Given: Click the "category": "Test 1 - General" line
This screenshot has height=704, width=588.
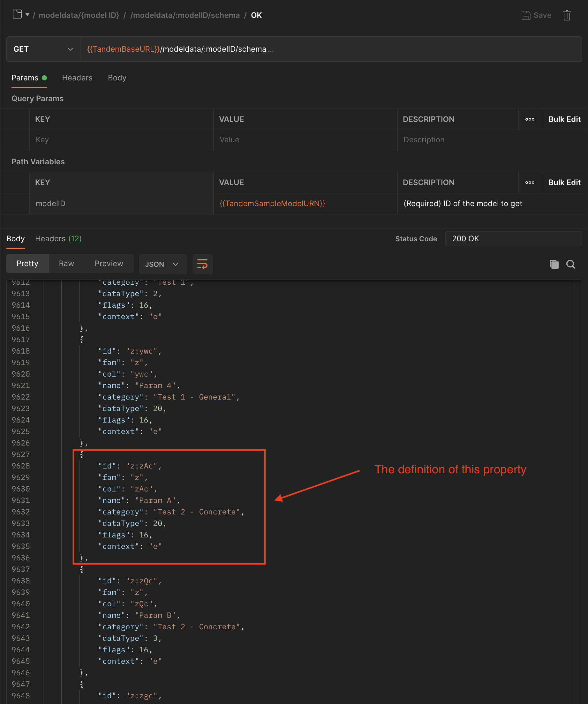Looking at the screenshot, I should [x=169, y=397].
